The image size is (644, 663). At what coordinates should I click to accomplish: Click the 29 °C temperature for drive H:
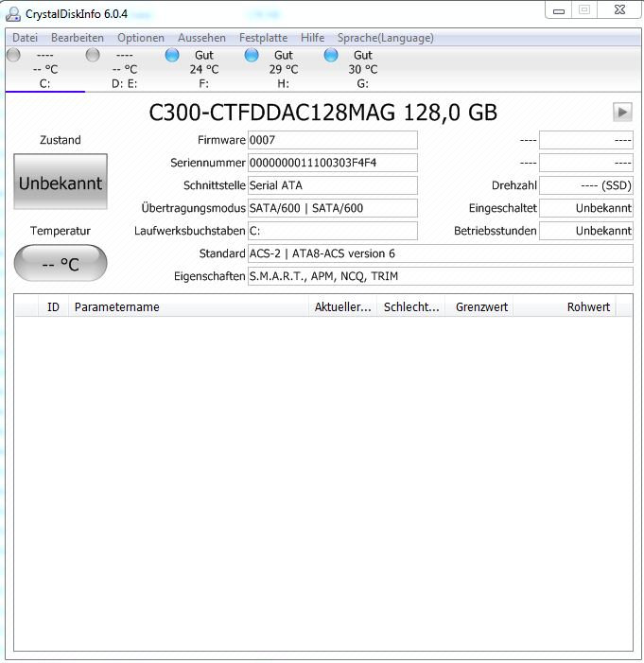[284, 69]
